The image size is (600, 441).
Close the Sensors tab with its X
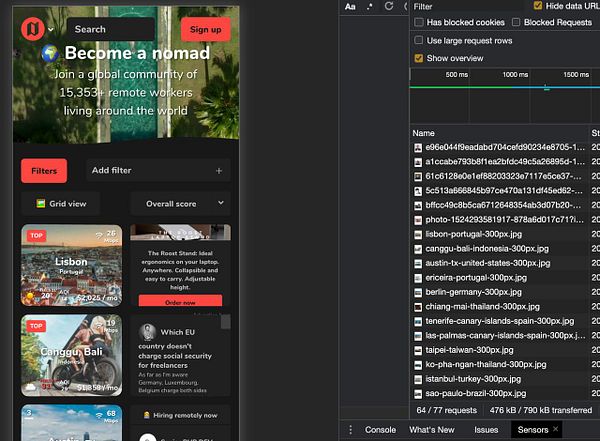pos(556,429)
